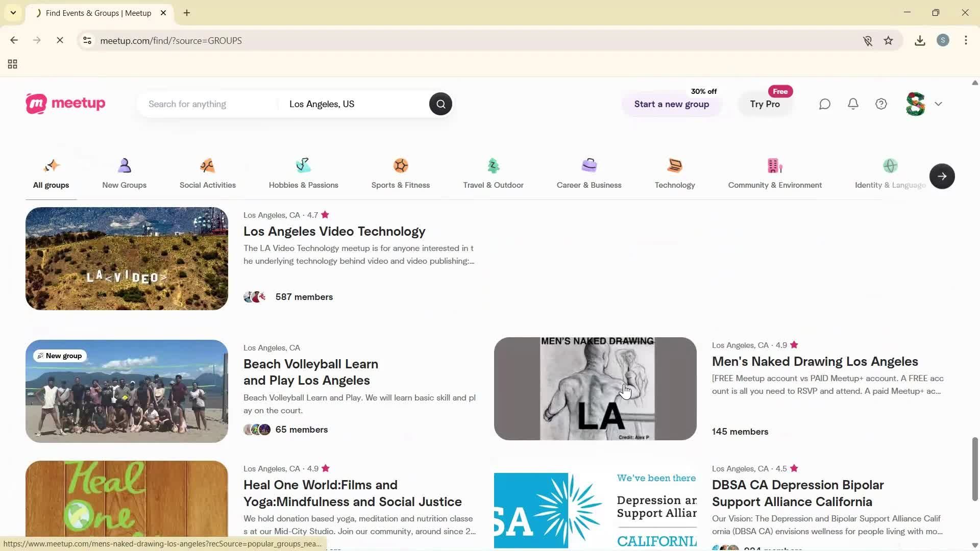This screenshot has width=980, height=551.
Task: Click the Try Pro button
Action: coord(765,104)
